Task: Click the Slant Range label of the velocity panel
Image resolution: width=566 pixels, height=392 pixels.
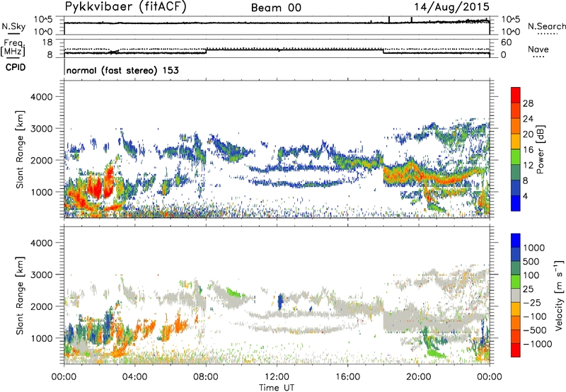Action: pos(20,295)
